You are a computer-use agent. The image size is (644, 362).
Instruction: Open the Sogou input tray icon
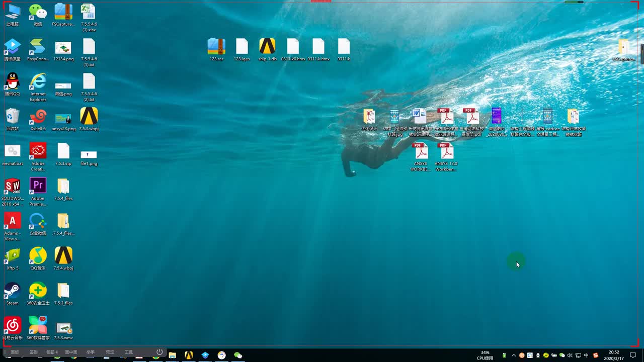pos(596,355)
